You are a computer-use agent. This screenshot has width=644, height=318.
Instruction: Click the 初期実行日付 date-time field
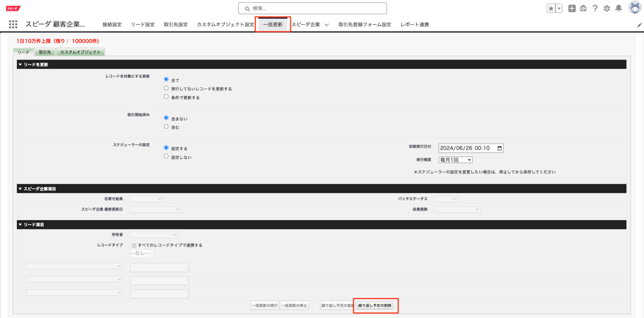click(x=470, y=148)
